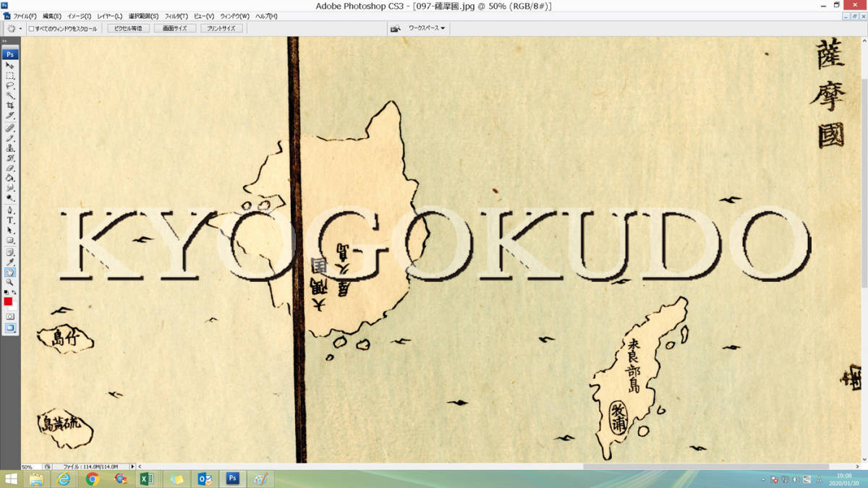Select the Lasso tool
This screenshot has height=488, width=868.
(x=10, y=85)
